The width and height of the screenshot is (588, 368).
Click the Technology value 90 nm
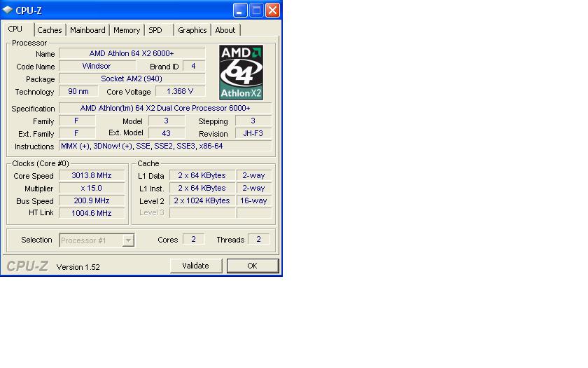(x=78, y=91)
